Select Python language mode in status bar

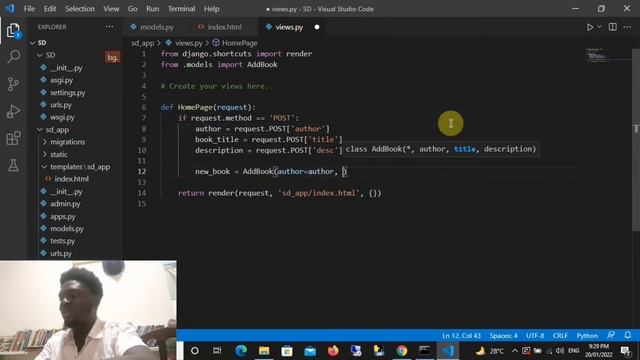(x=587, y=336)
